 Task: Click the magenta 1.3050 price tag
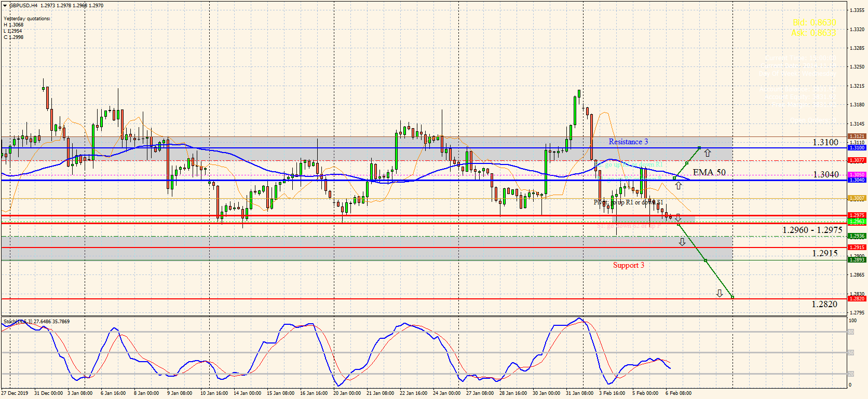click(x=856, y=175)
